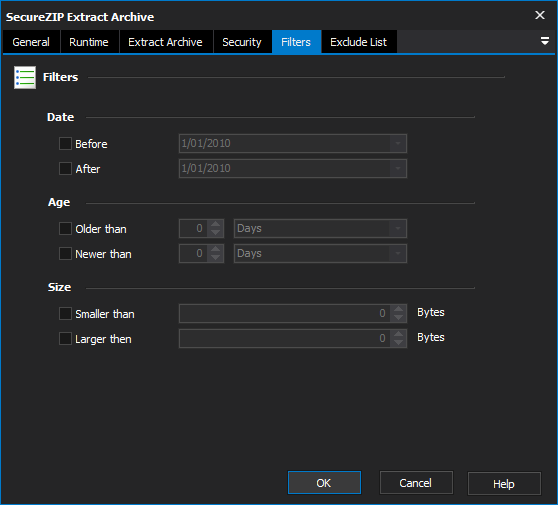Check the Larger then option
This screenshot has width=558, height=505.
[65, 339]
